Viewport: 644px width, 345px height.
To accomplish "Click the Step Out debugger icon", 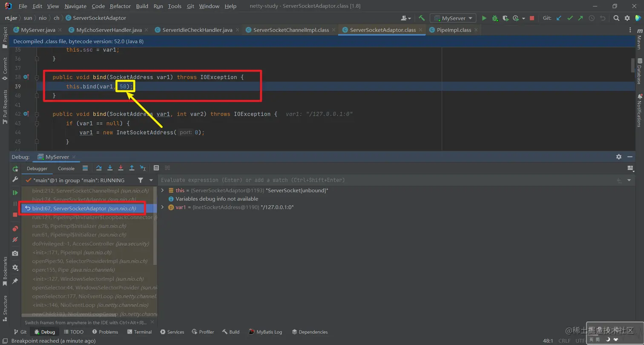I will (132, 168).
